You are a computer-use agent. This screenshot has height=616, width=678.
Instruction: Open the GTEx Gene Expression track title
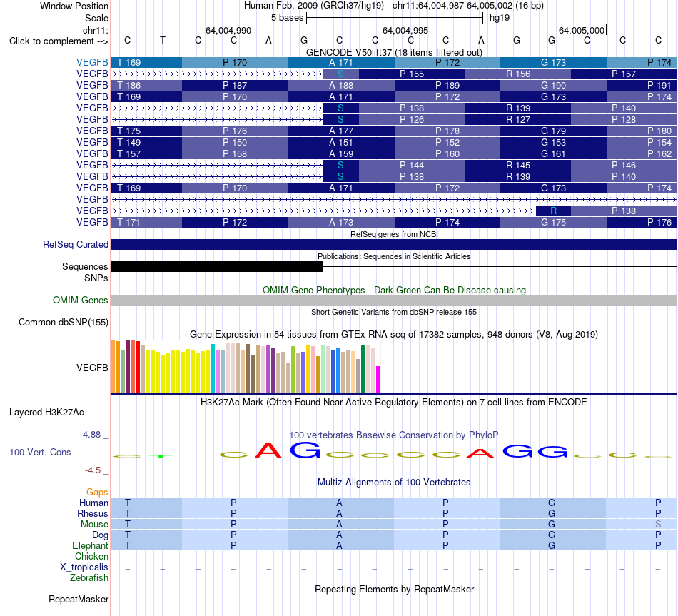point(394,334)
